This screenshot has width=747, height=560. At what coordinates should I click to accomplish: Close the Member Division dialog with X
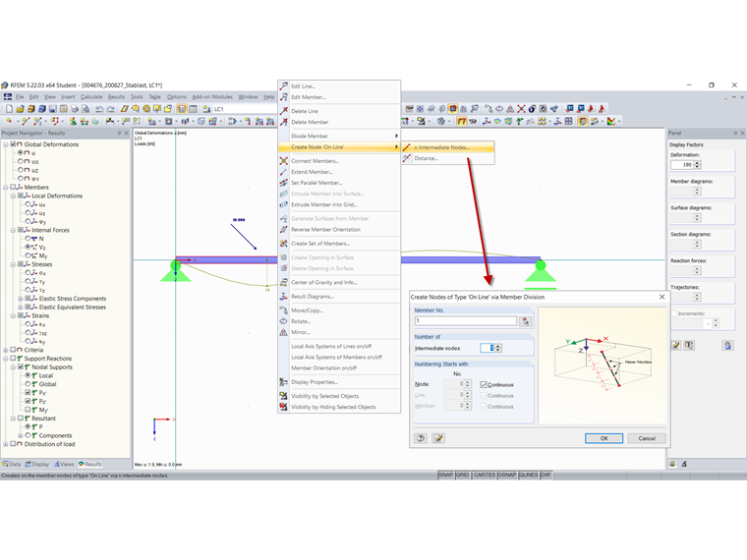pos(661,297)
